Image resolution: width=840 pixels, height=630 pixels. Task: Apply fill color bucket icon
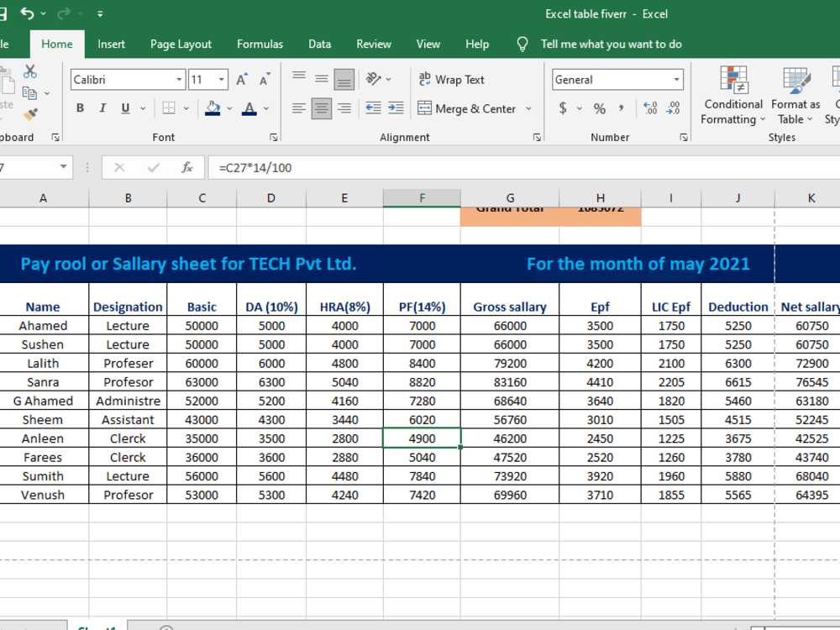point(213,108)
